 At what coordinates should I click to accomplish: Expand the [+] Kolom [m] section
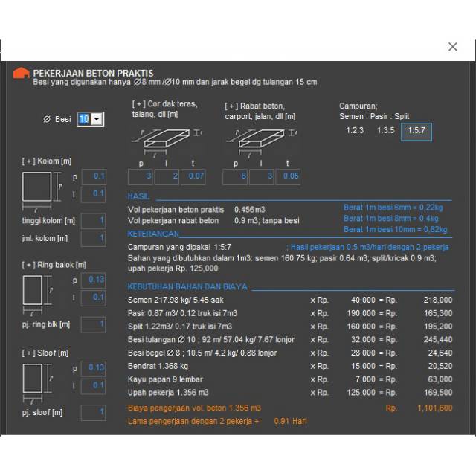(x=47, y=161)
